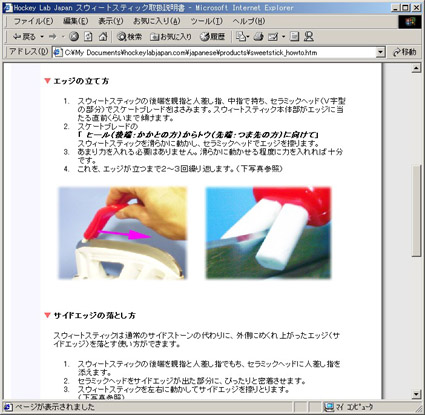The image size is (425, 415).
Task: Open the Back button history dropdown
Action: pos(42,37)
